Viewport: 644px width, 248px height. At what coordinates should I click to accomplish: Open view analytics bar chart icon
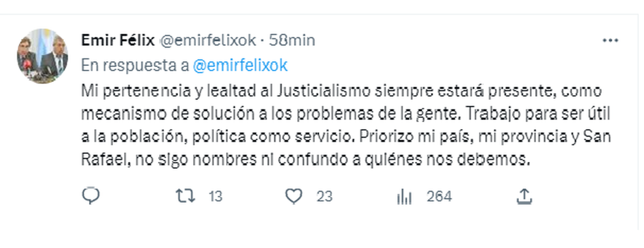point(404,197)
